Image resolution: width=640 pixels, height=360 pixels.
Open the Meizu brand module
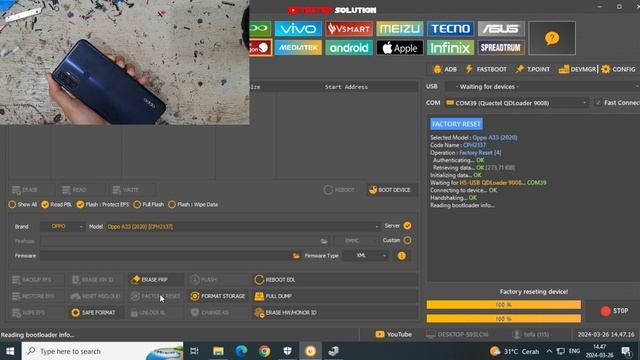(400, 29)
